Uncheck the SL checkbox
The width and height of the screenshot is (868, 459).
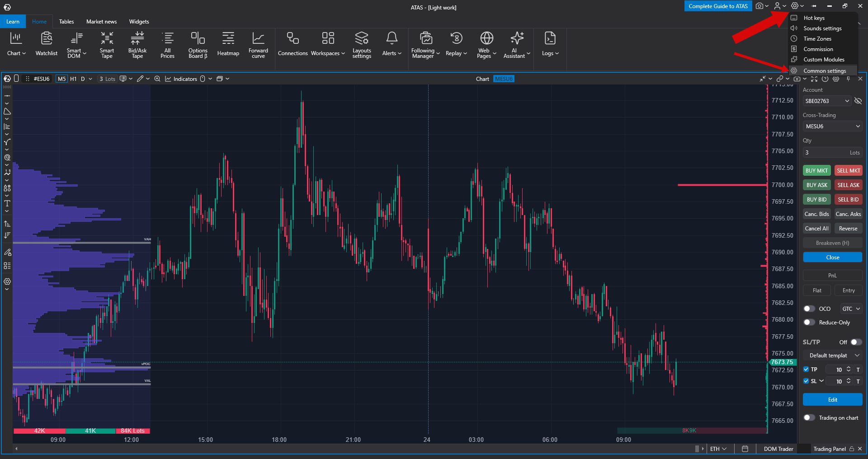coord(806,381)
